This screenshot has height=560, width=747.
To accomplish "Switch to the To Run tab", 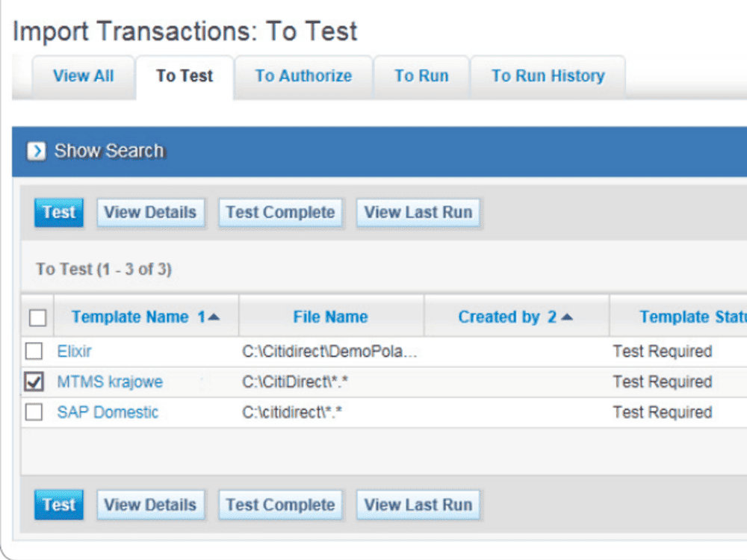I will [422, 75].
